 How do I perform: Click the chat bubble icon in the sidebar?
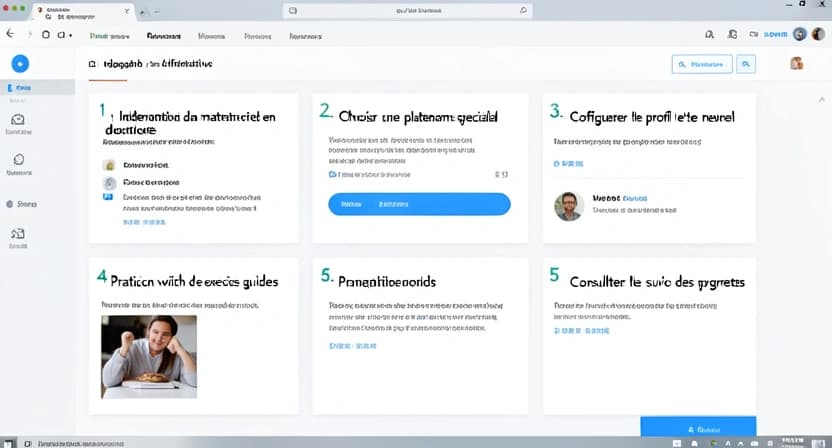(18, 159)
